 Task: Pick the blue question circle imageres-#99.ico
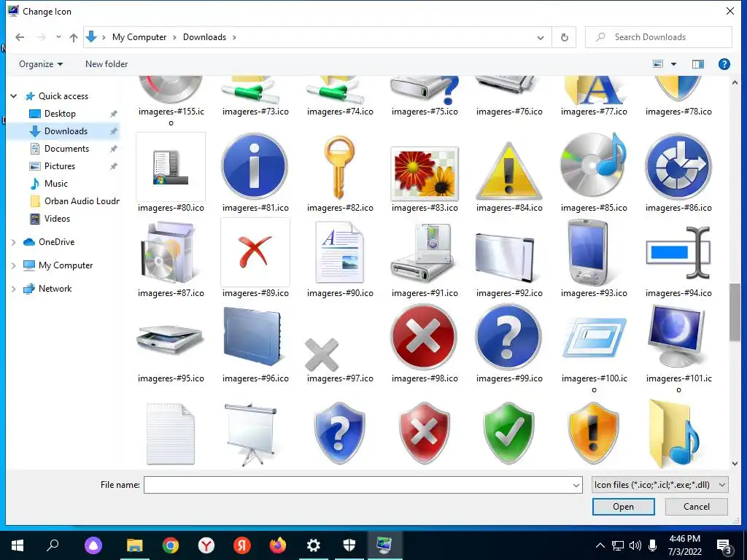508,337
